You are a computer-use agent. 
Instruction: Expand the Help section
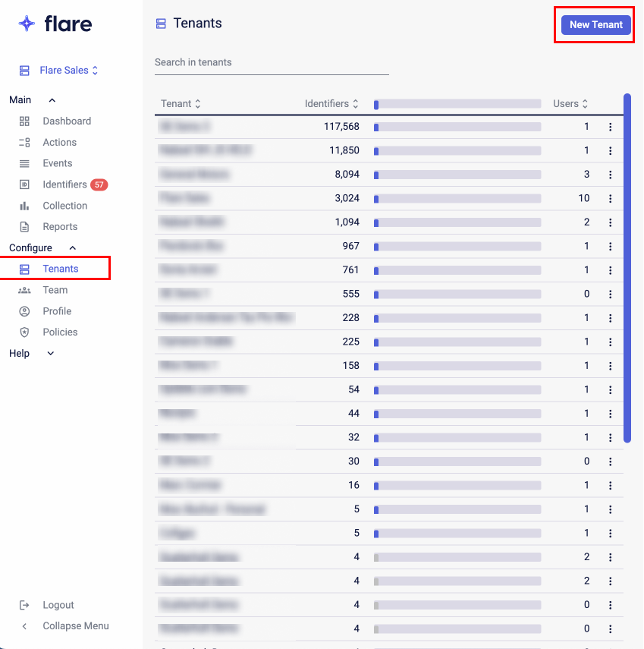pyautogui.click(x=51, y=354)
